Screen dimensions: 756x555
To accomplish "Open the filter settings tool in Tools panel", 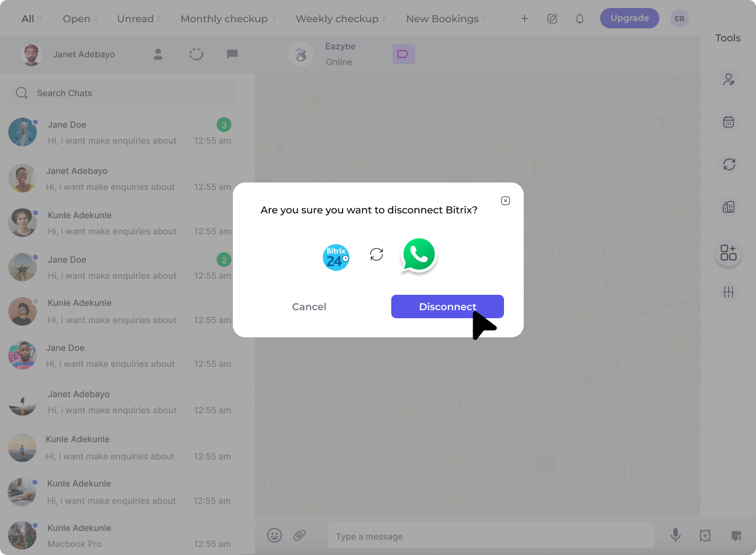I will click(728, 292).
